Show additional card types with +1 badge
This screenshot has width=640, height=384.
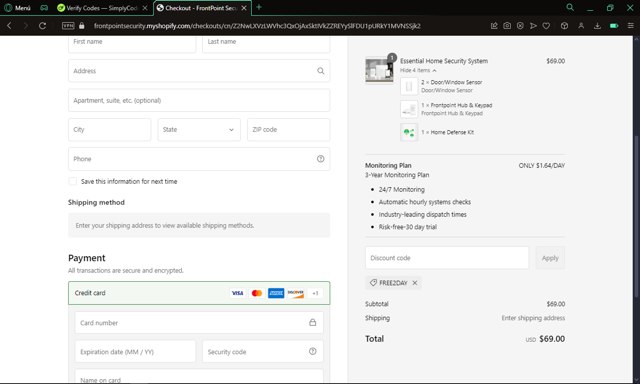315,293
